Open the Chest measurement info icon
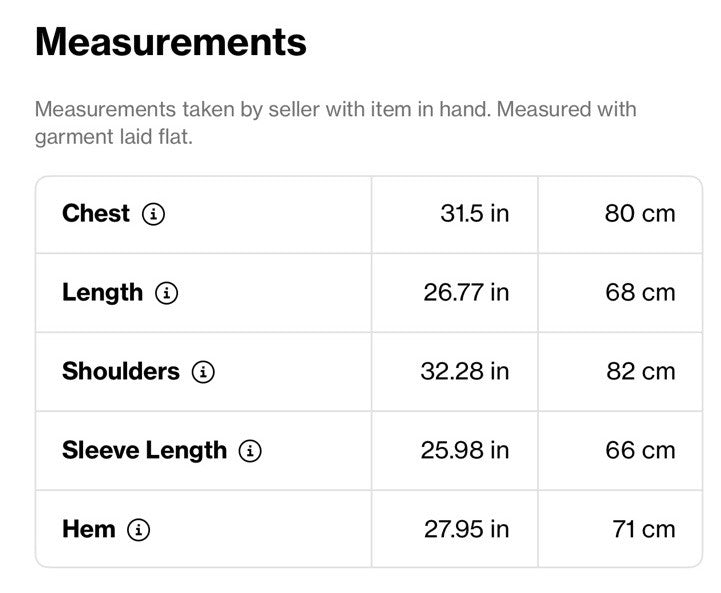721x593 pixels. pos(153,214)
